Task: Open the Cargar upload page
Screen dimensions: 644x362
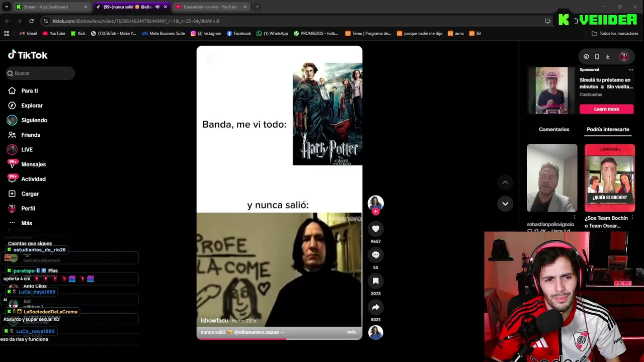Action: pos(30,194)
